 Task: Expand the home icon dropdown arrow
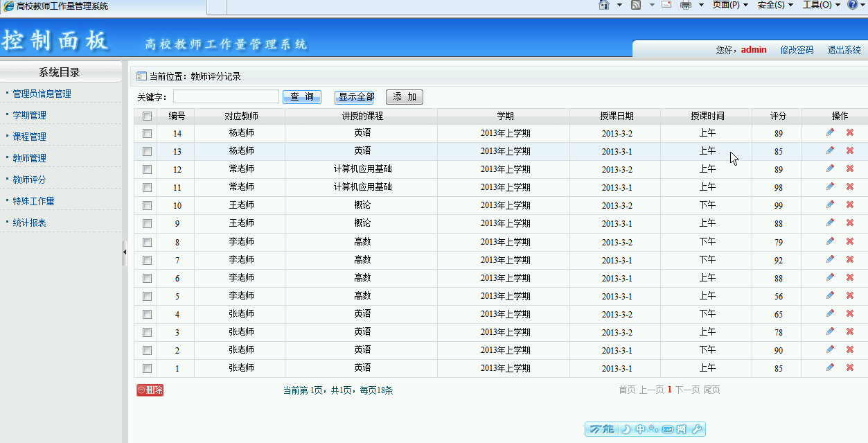coord(619,5)
